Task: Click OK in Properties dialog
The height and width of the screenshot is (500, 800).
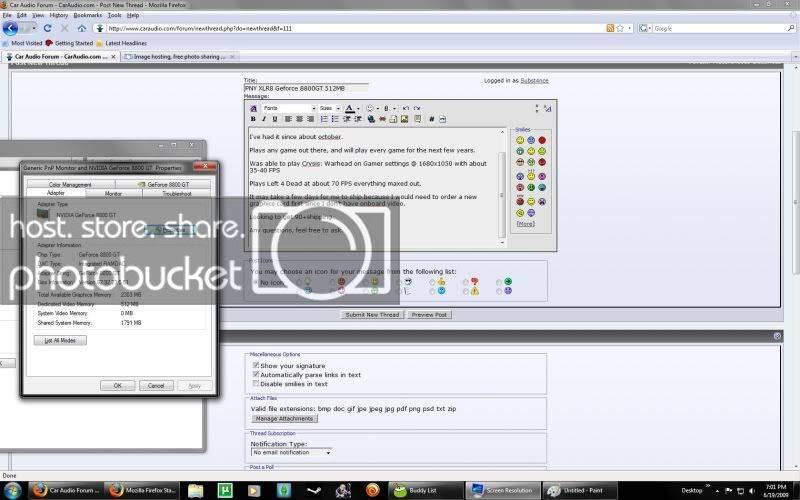Action: [x=117, y=386]
